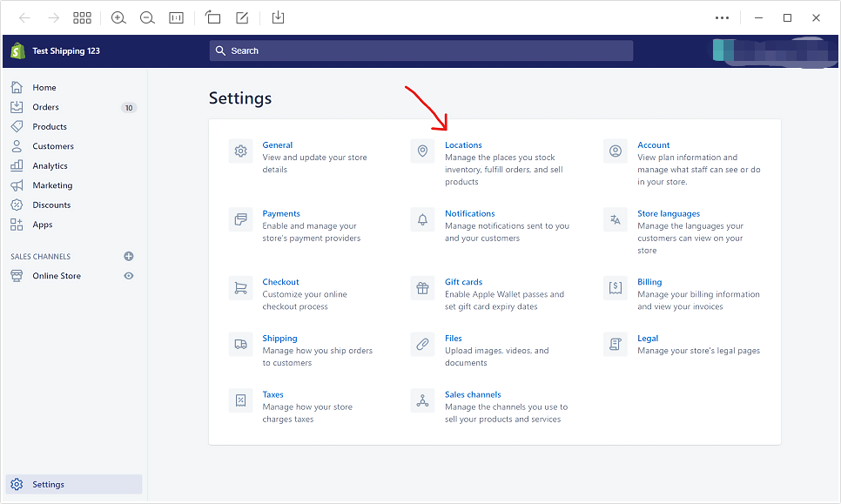Click the General settings link
841x504 pixels.
[278, 144]
